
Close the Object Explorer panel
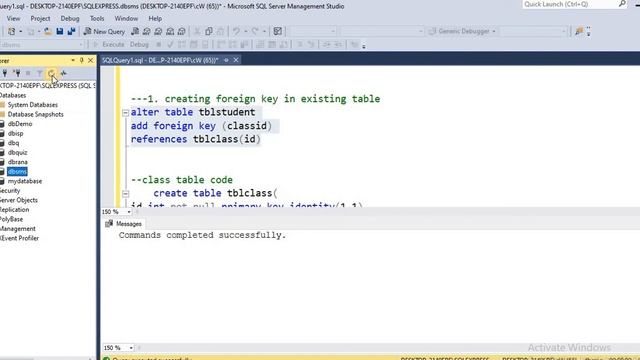(x=91, y=60)
